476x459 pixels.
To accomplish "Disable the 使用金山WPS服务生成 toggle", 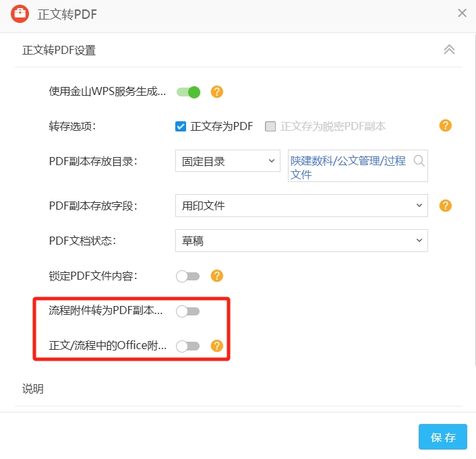I will click(x=188, y=92).
